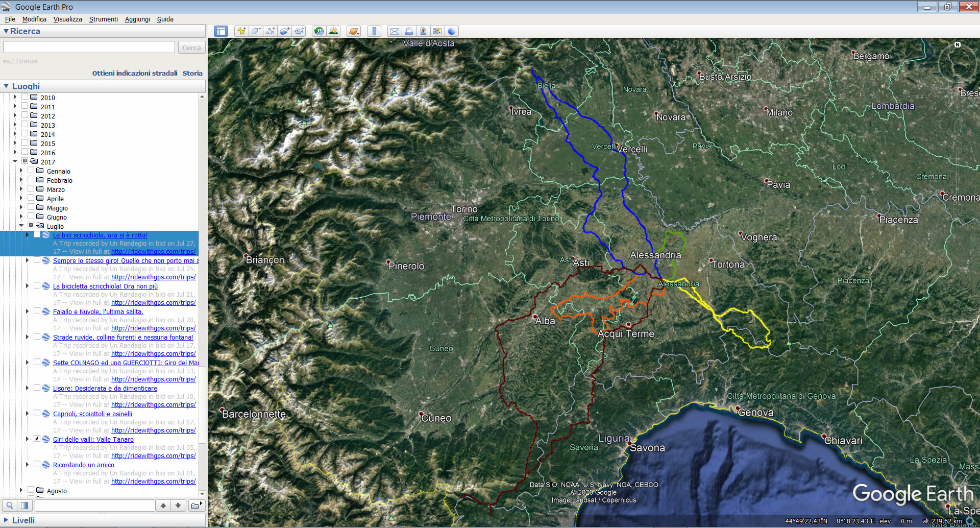
Task: Expand the Giugno folder
Action: tap(21, 217)
